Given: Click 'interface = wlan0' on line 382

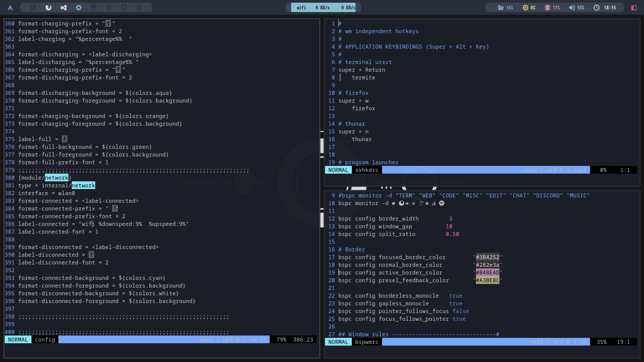Looking at the screenshot, I should point(47,193).
